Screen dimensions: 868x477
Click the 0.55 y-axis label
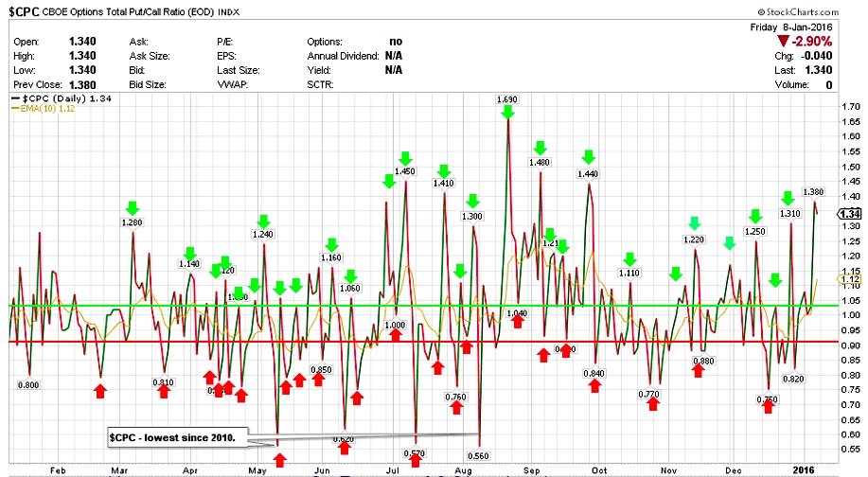(x=850, y=450)
